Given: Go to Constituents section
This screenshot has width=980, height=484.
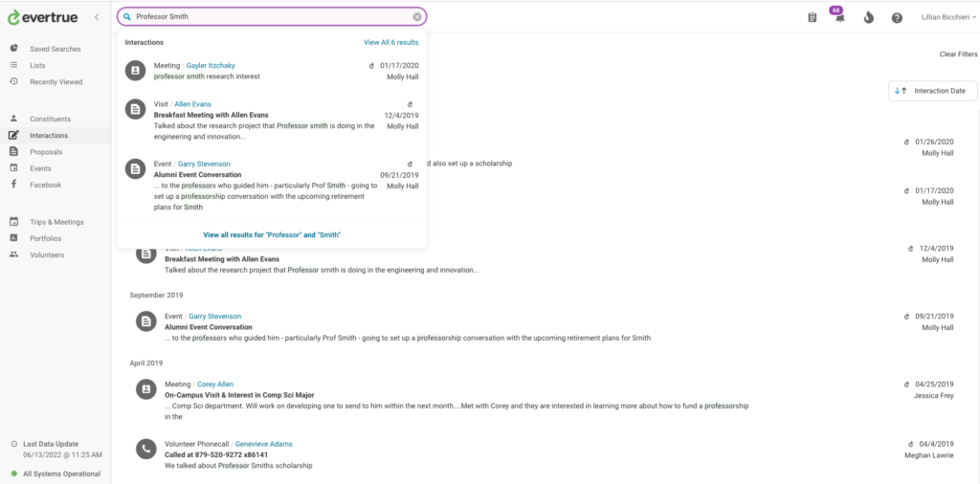Looking at the screenshot, I should click(x=50, y=119).
